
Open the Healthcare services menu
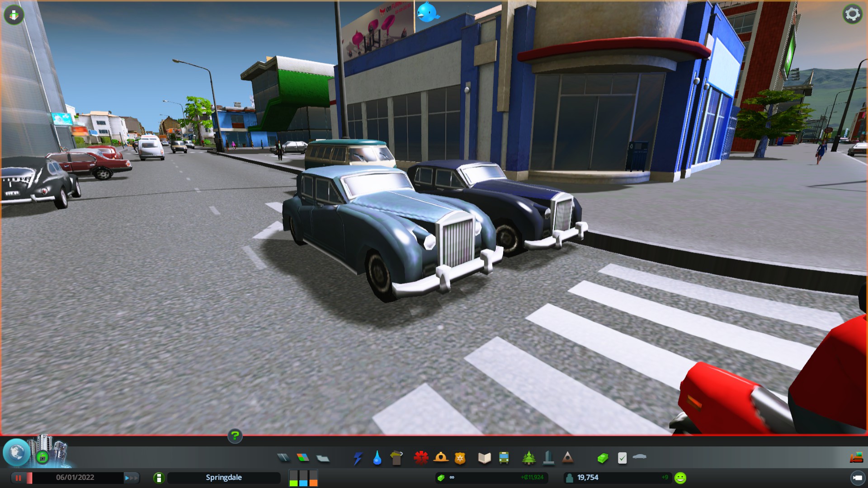pos(421,458)
